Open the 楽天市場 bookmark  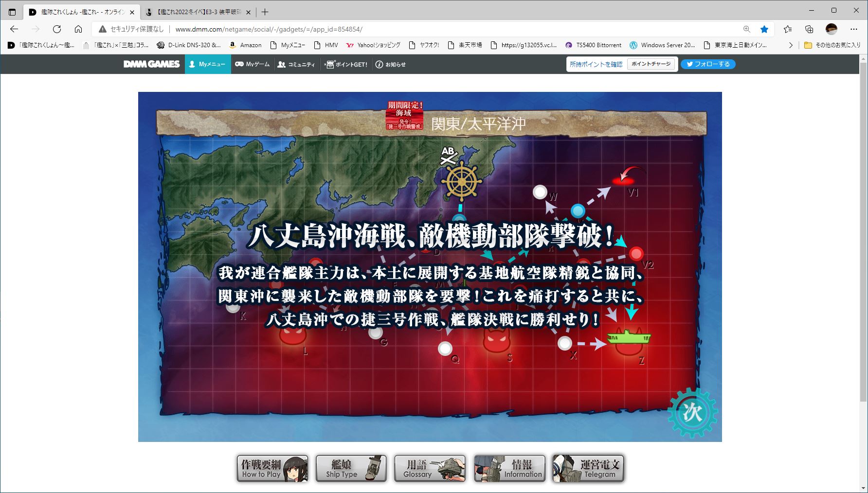465,45
